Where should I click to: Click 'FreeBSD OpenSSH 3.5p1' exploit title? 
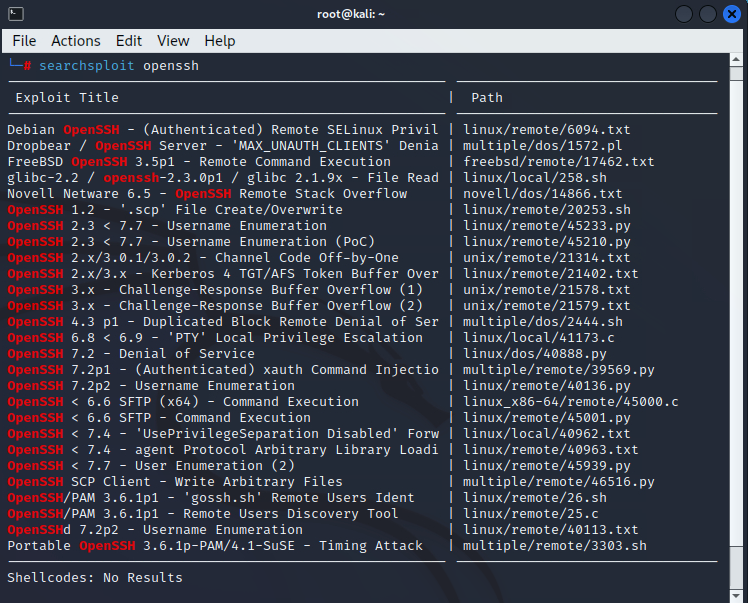coord(198,161)
